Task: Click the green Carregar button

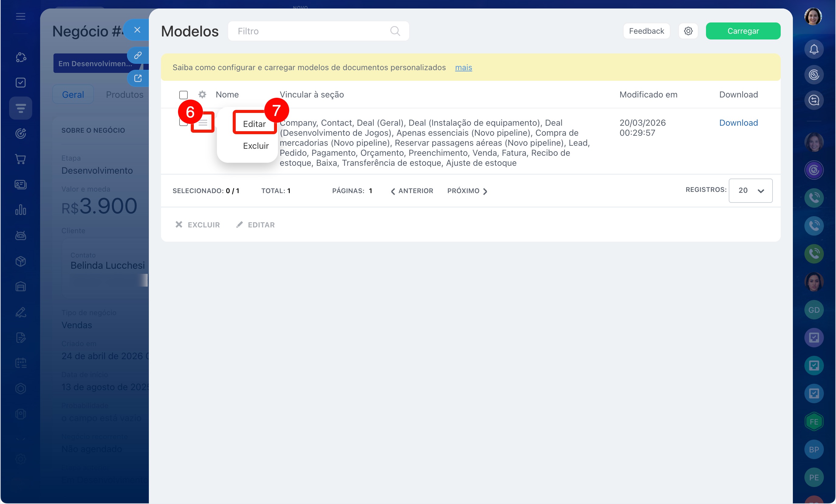Action: (x=743, y=31)
